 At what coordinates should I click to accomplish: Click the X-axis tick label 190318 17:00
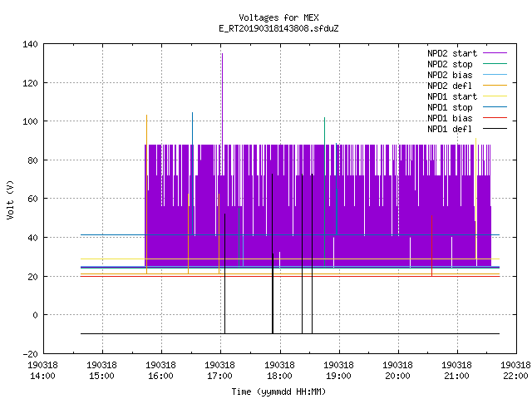[219, 371]
